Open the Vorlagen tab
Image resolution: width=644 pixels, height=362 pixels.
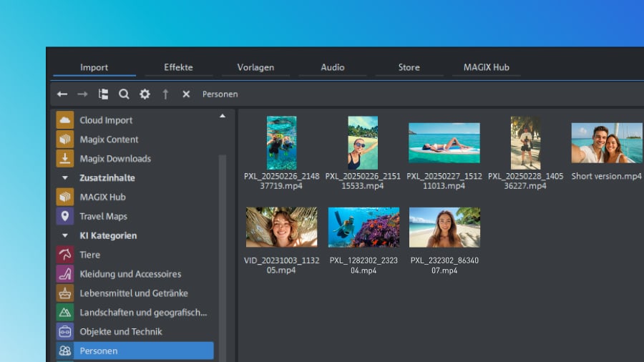[x=256, y=67]
